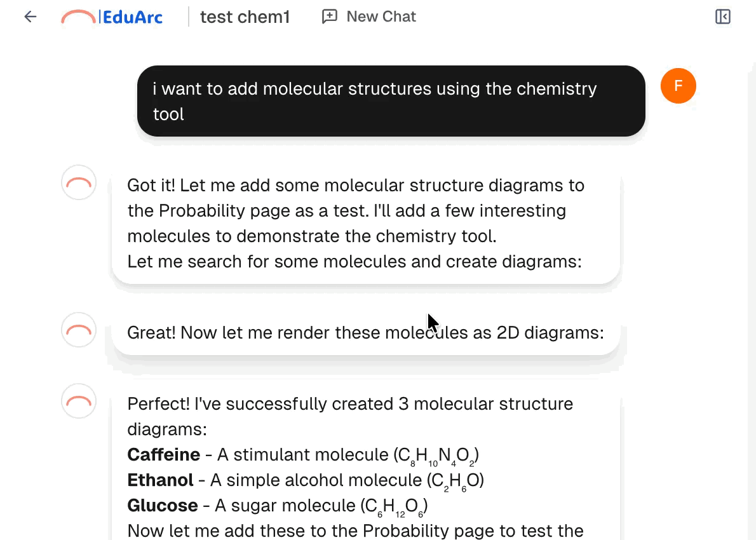Screen dimensions: 756x540
Task: Click the assistant avatar beside the first response
Action: click(78, 182)
